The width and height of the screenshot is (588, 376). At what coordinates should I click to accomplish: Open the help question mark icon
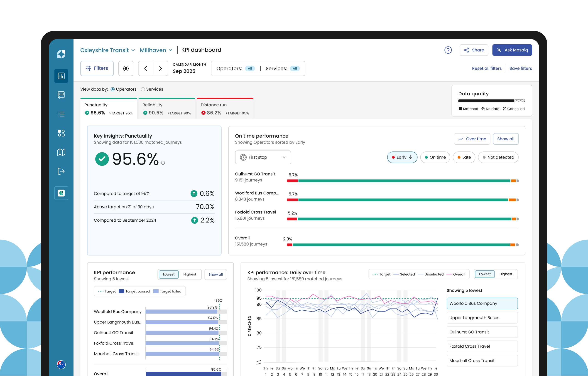[448, 50]
